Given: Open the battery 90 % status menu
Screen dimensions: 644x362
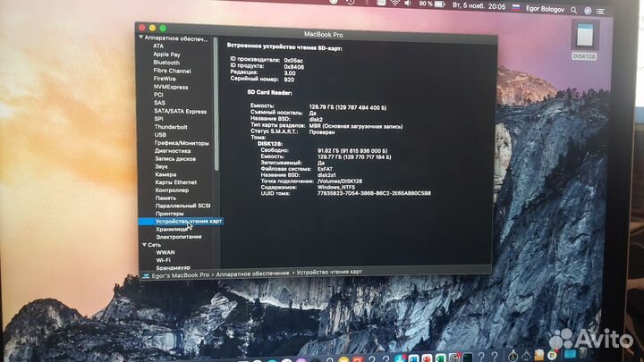Looking at the screenshot, I should [432, 4].
